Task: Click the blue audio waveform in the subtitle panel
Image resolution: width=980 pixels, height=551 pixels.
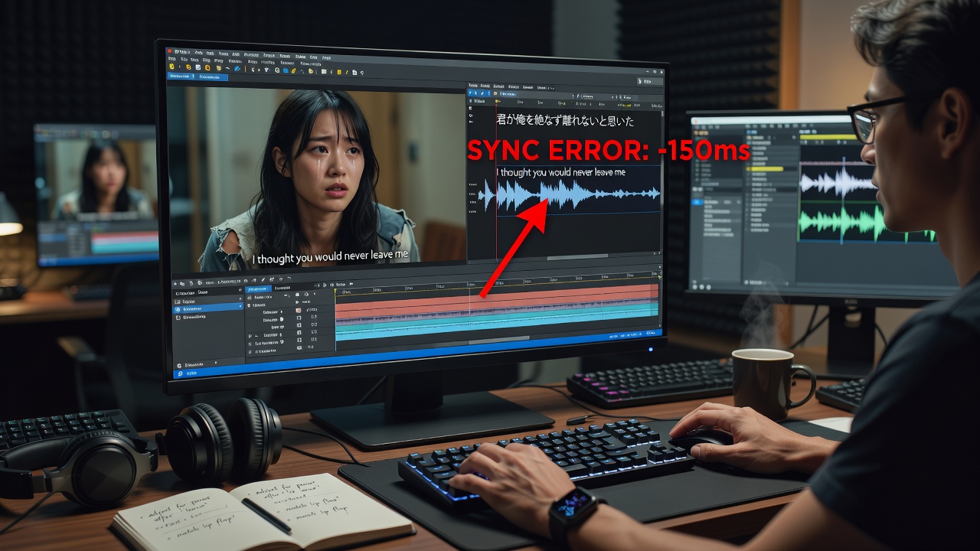Action: [569, 195]
